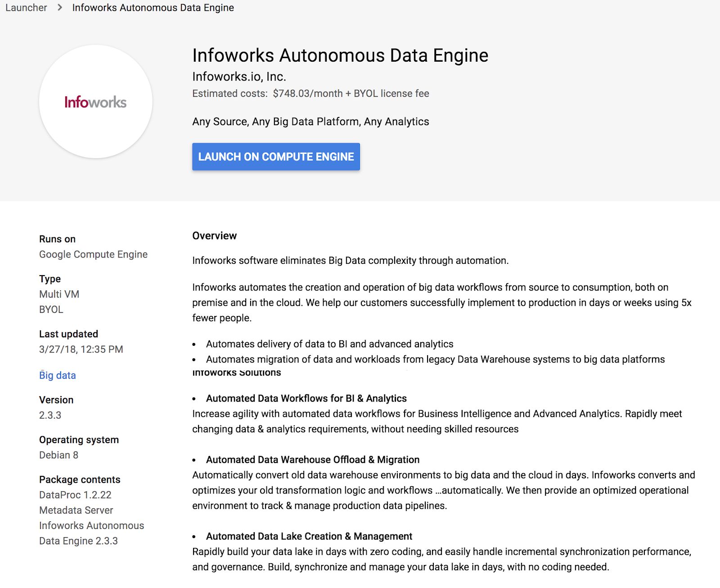Click Automated Data Warehouse Offload & Migration heading
Screen dimensions: 720x588
pos(313,460)
